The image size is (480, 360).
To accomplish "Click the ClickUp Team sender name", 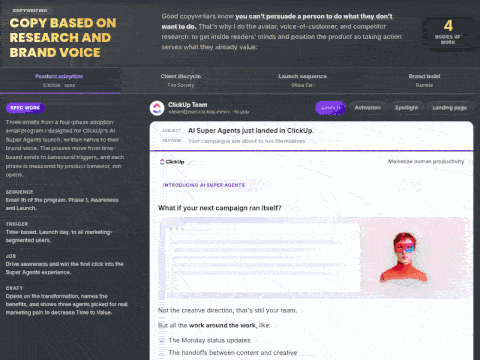I will pyautogui.click(x=187, y=105).
